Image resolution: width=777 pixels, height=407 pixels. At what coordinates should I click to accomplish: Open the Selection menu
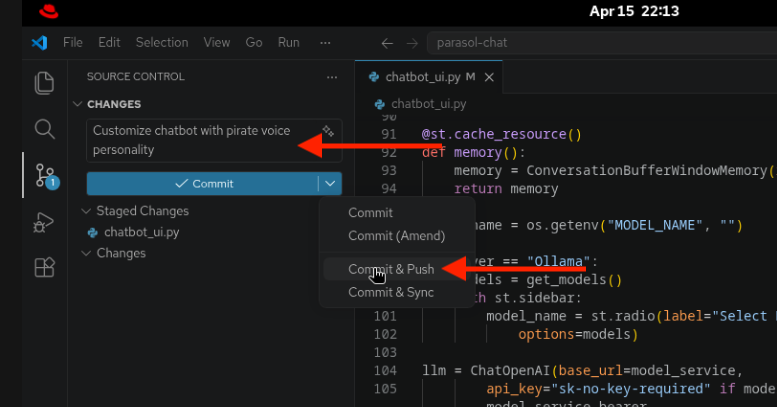[x=161, y=43]
